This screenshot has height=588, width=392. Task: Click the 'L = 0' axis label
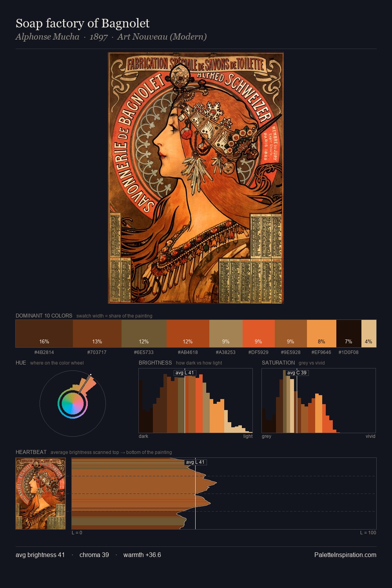pos(77,533)
